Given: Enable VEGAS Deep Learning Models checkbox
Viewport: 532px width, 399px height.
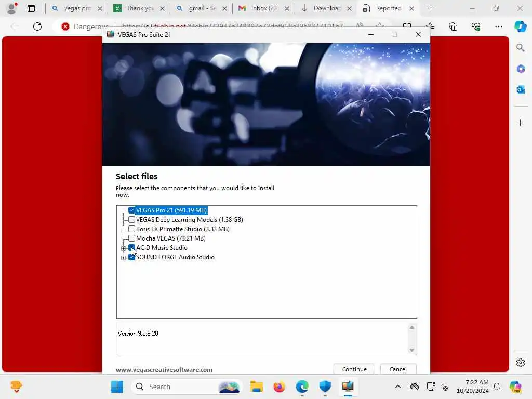Looking at the screenshot, I should point(131,220).
